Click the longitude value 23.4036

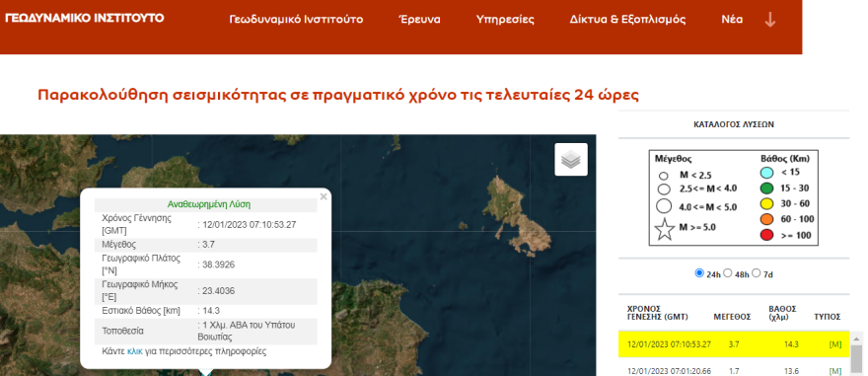click(219, 290)
